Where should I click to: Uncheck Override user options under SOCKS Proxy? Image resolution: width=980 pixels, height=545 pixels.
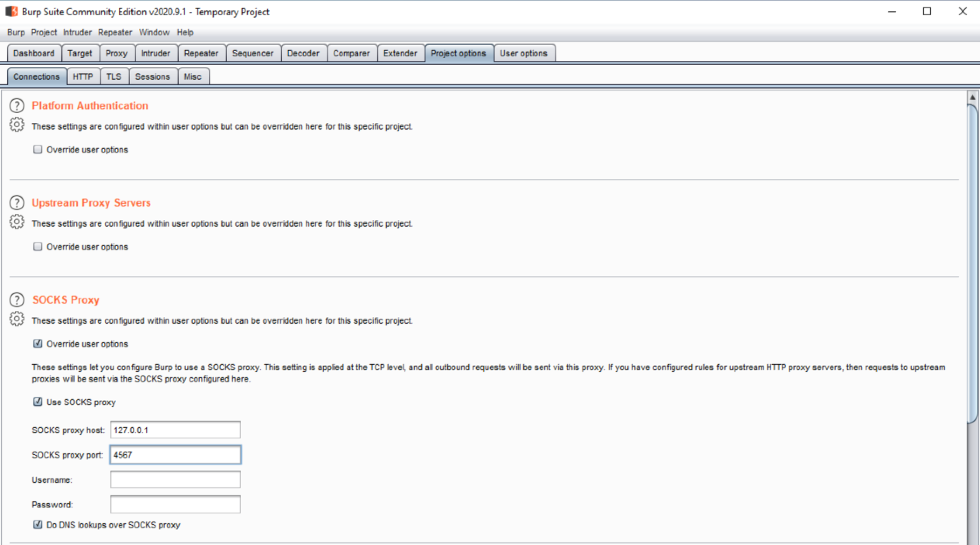coord(38,344)
